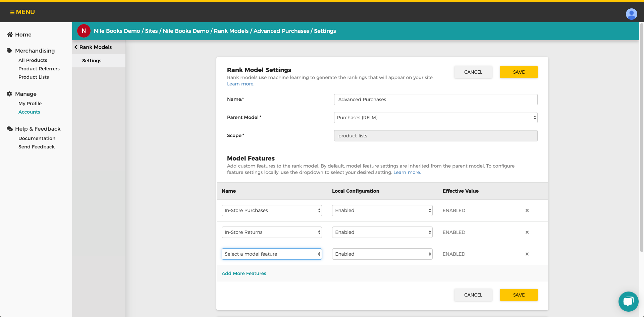Go back to Rank Models list

(93, 47)
